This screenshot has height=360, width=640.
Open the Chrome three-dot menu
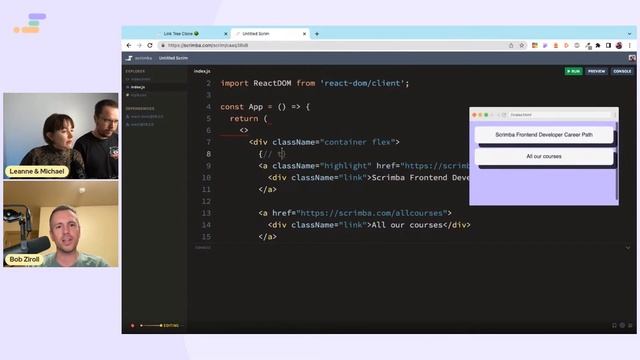629,45
